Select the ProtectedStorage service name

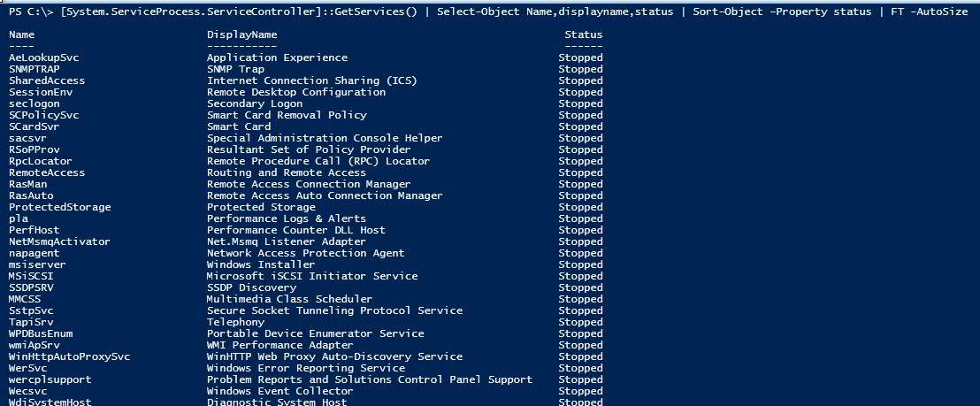[60, 207]
